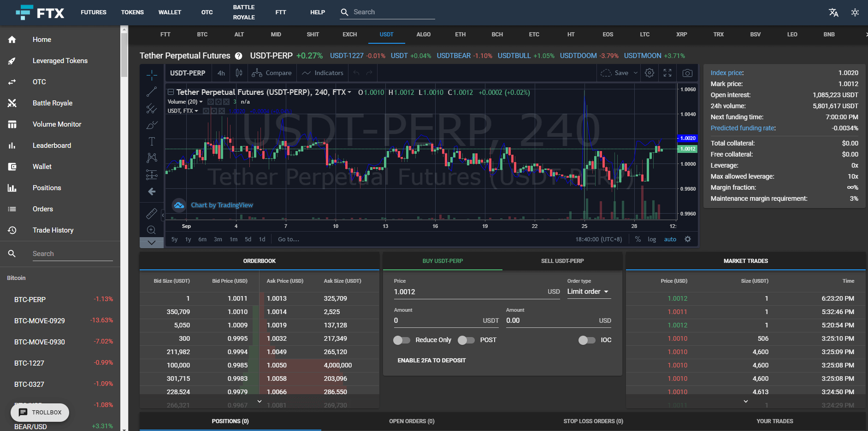Open the chart patterns tool

point(152,158)
